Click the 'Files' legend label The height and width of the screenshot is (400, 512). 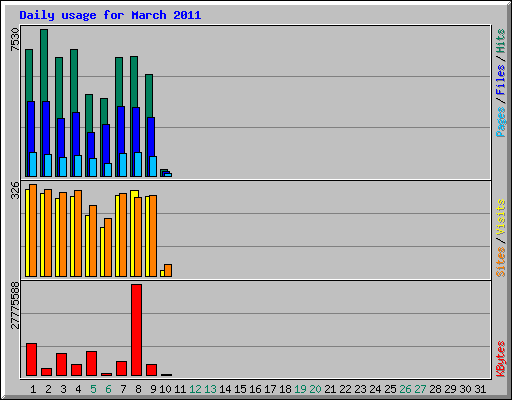[x=500, y=79]
